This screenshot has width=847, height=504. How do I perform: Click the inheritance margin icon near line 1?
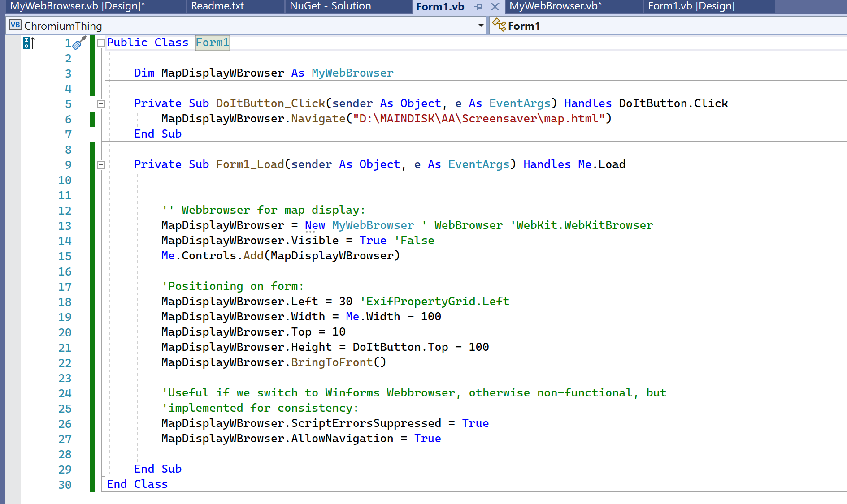29,43
